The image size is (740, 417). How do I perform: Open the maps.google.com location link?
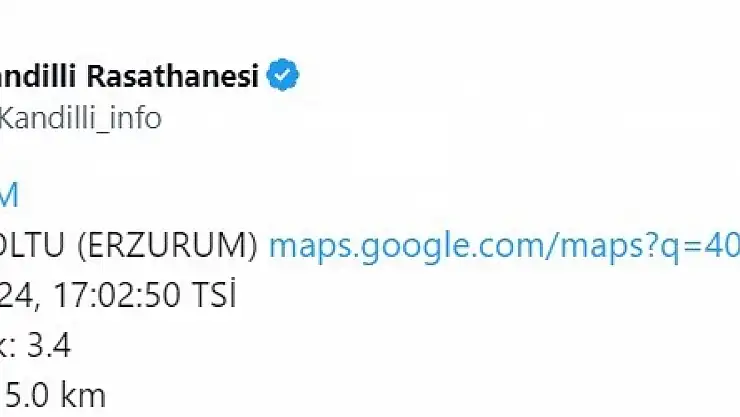tap(505, 246)
